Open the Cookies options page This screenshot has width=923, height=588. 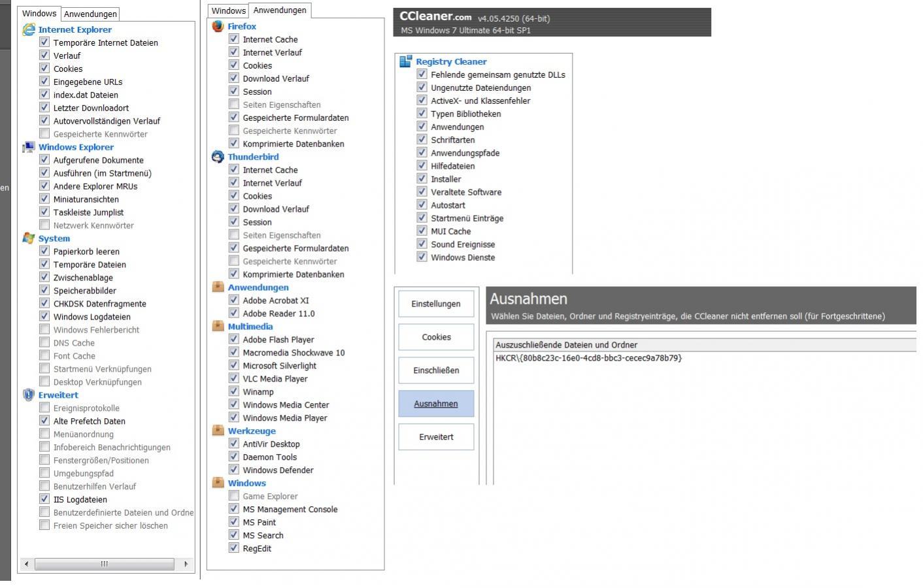pyautogui.click(x=436, y=337)
